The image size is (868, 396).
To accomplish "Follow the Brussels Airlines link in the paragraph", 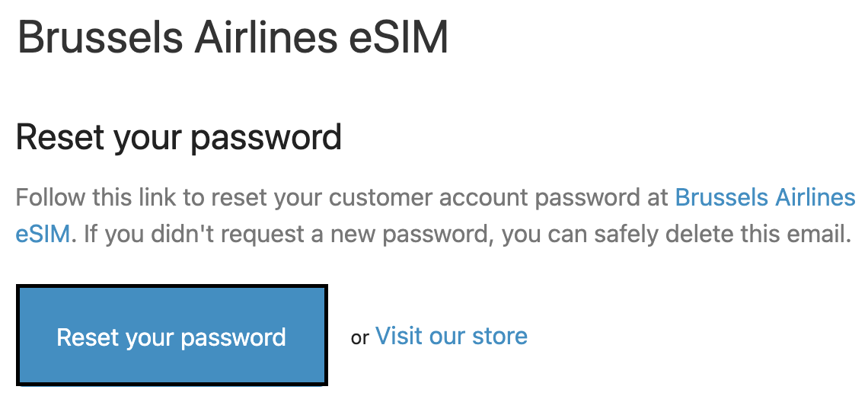I will [765, 198].
